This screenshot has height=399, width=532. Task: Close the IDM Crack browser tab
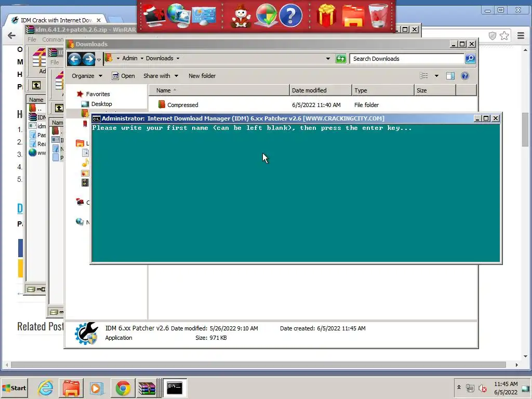[98, 20]
